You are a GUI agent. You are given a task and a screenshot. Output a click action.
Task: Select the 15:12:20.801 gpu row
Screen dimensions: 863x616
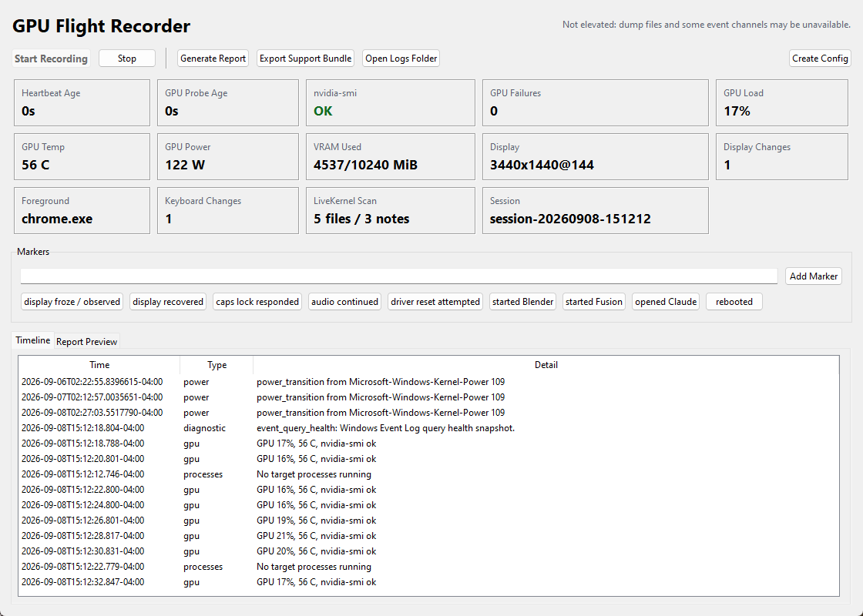[428, 459]
